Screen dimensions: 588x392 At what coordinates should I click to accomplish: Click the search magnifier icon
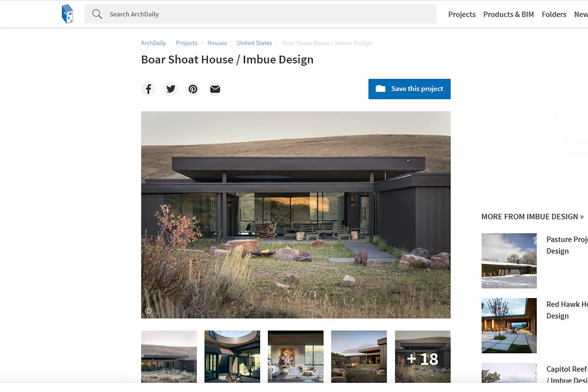[x=97, y=14]
